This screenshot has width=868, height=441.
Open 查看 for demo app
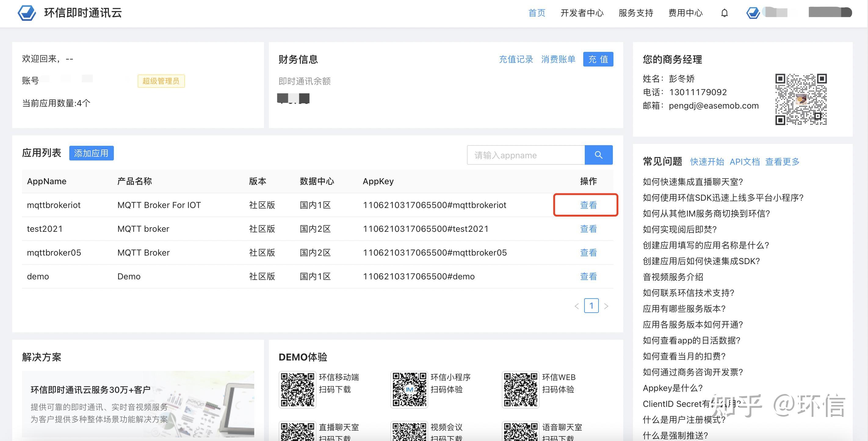pos(588,276)
